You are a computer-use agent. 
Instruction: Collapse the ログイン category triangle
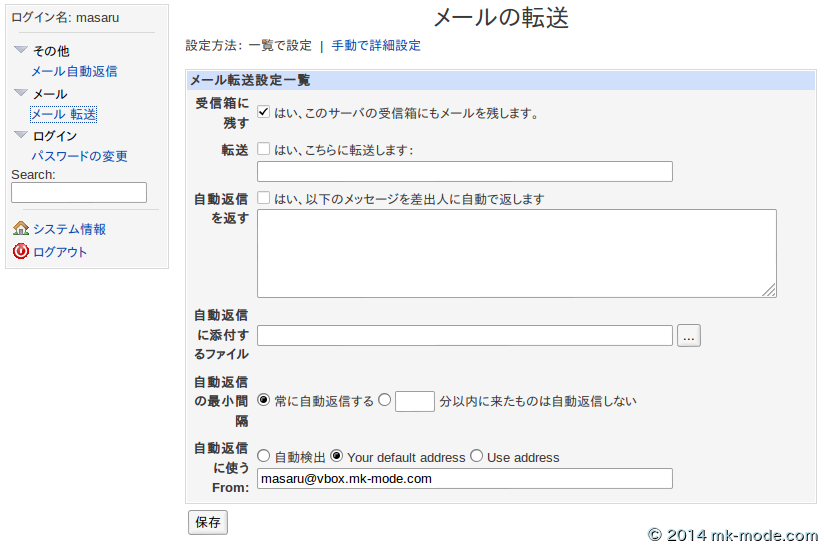coord(20,135)
